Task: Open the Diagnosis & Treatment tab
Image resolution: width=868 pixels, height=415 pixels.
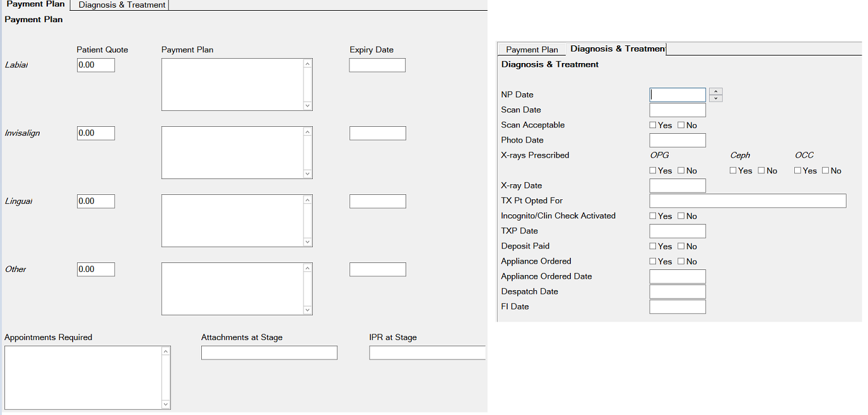Action: 617,49
